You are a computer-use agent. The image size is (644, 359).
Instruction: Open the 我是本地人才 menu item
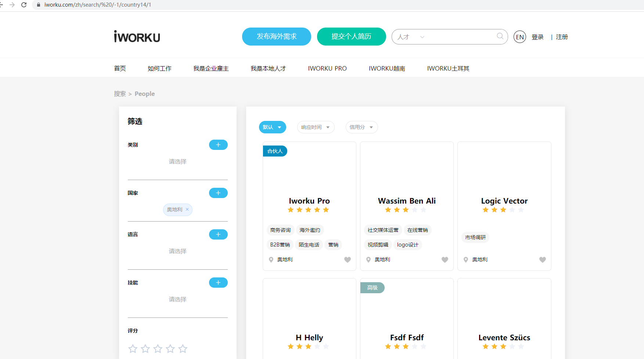[268, 68]
